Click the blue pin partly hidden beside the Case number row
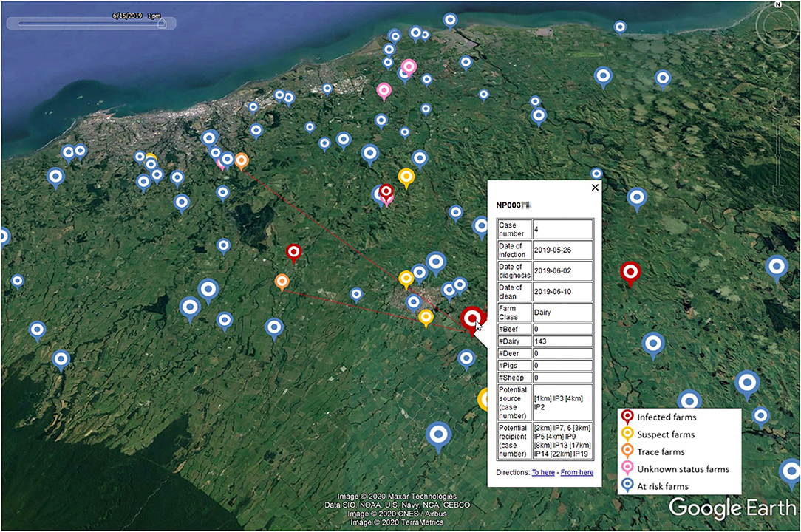Viewport: 801px width, 532px height. 480,226
